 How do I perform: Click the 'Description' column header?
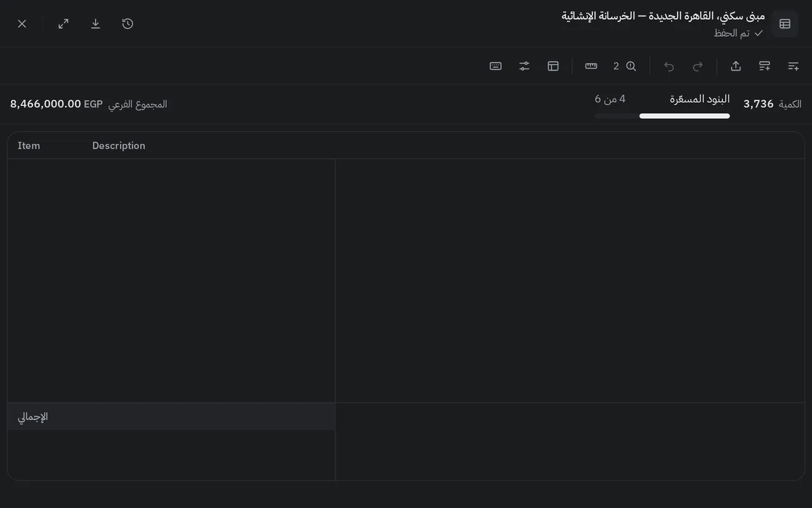coord(119,145)
